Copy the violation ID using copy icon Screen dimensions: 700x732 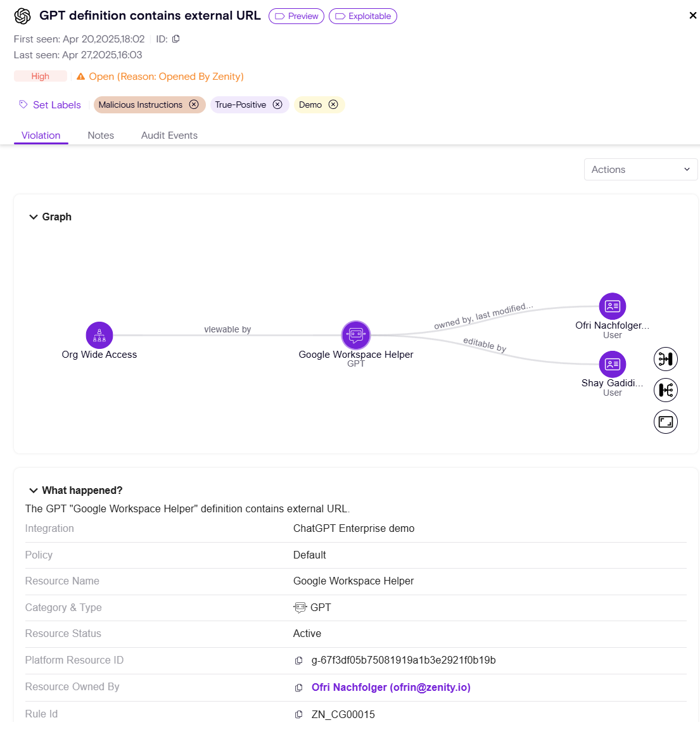click(176, 39)
